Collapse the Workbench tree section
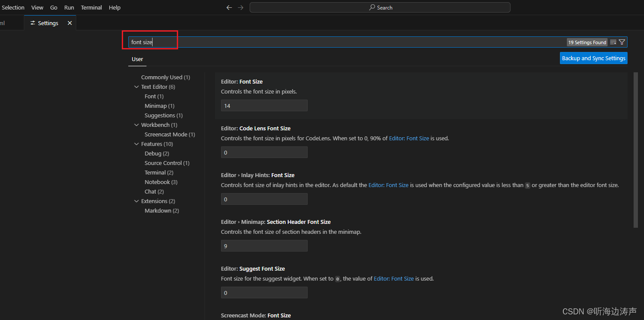Image resolution: width=644 pixels, height=320 pixels. point(137,125)
